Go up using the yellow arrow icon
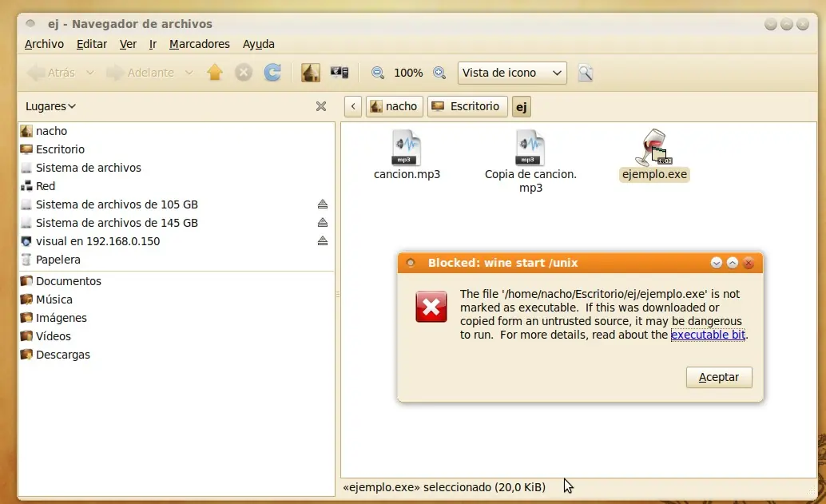826x504 pixels. [x=214, y=72]
